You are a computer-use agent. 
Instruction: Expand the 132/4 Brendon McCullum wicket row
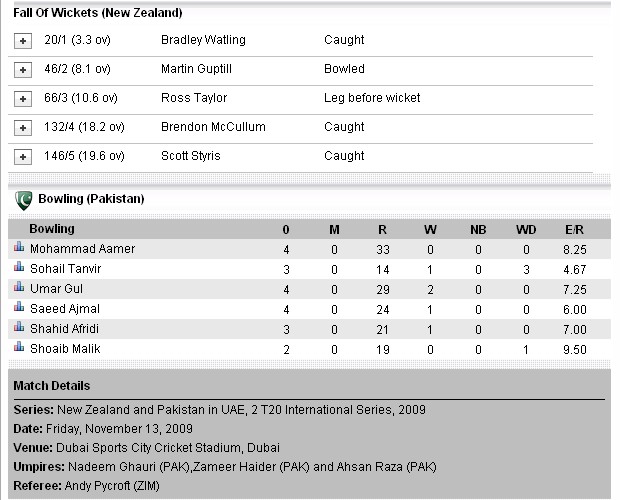(x=23, y=128)
